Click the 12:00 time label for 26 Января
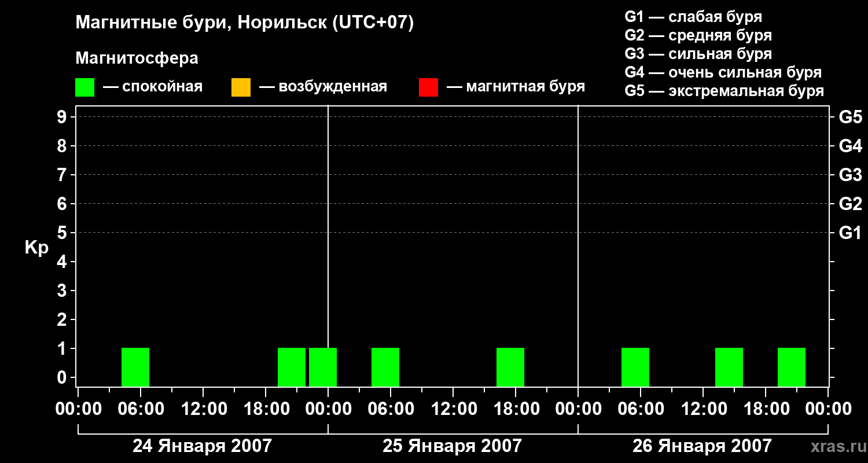The width and height of the screenshot is (868, 463). [703, 409]
